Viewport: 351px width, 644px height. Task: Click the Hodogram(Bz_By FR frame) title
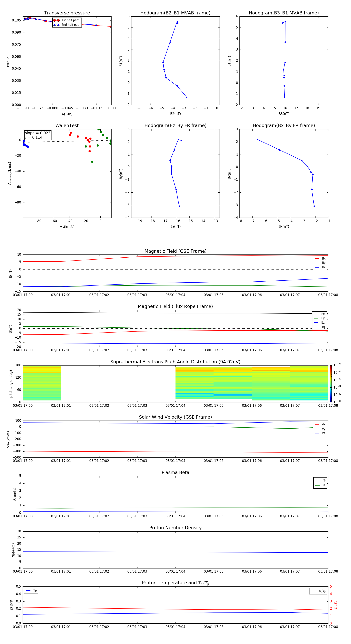[x=175, y=125]
